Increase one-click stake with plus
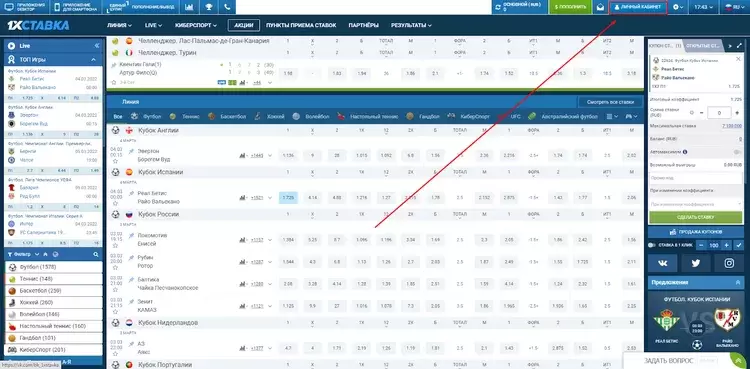 [727, 245]
